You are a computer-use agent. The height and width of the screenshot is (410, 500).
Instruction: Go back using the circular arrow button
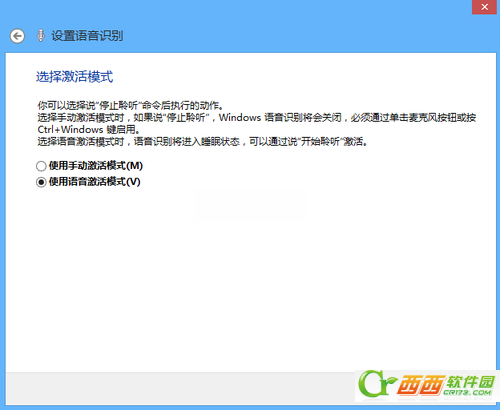coord(17,36)
